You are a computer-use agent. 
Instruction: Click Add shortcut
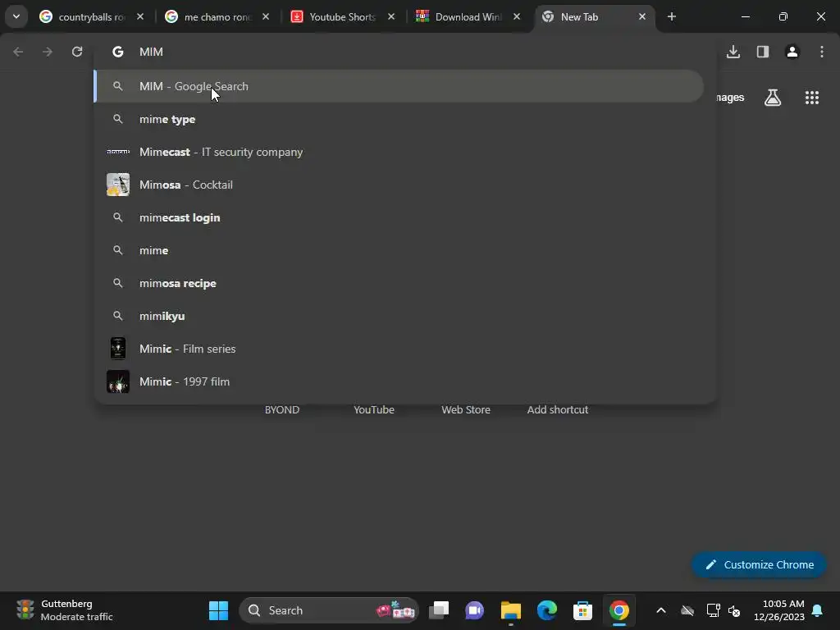pos(558,410)
